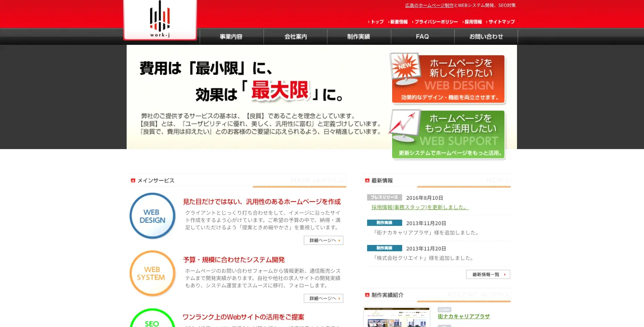Click 詳細ページへ under the WEB DESIGN service
644x327 pixels.
click(323, 240)
